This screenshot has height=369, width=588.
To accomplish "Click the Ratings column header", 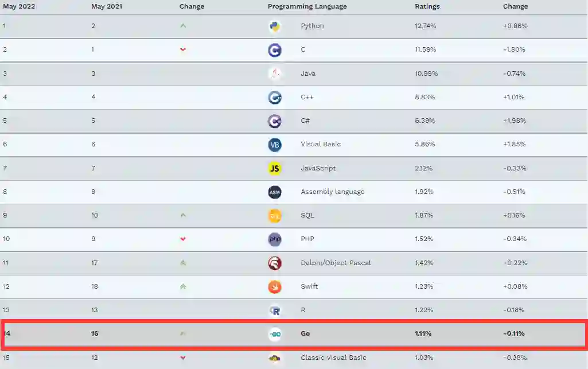I will tap(427, 7).
